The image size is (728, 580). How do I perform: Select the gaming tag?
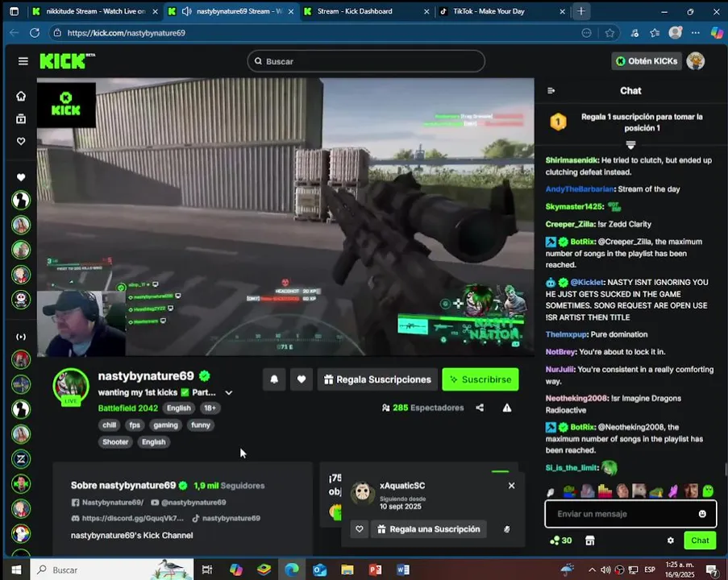pos(166,425)
